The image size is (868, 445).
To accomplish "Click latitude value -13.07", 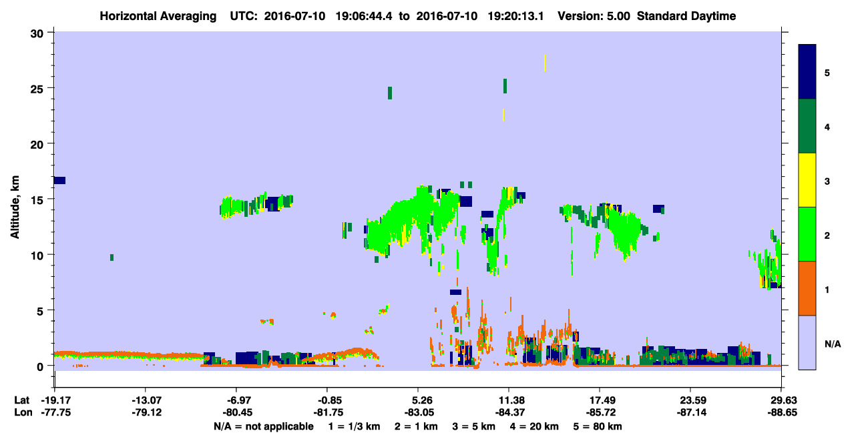I will 146,400.
